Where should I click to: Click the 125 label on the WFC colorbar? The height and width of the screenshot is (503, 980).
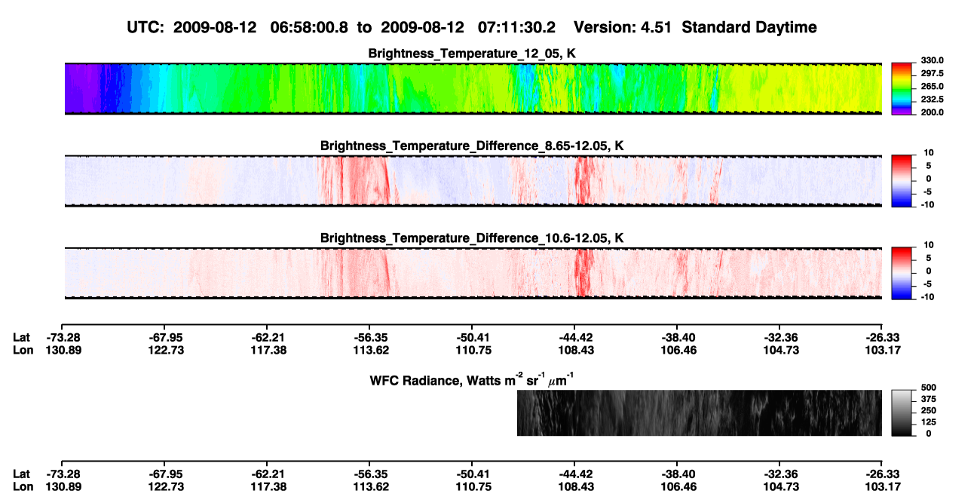pyautogui.click(x=928, y=422)
